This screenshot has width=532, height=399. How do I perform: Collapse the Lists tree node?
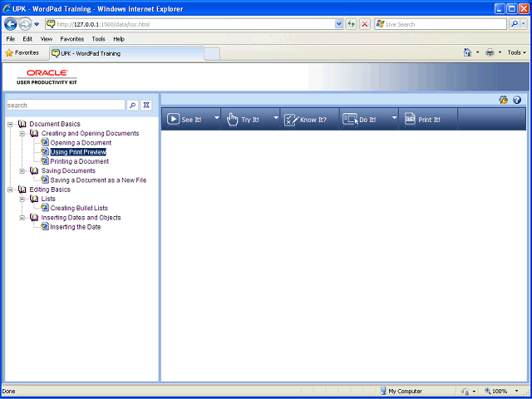22,199
